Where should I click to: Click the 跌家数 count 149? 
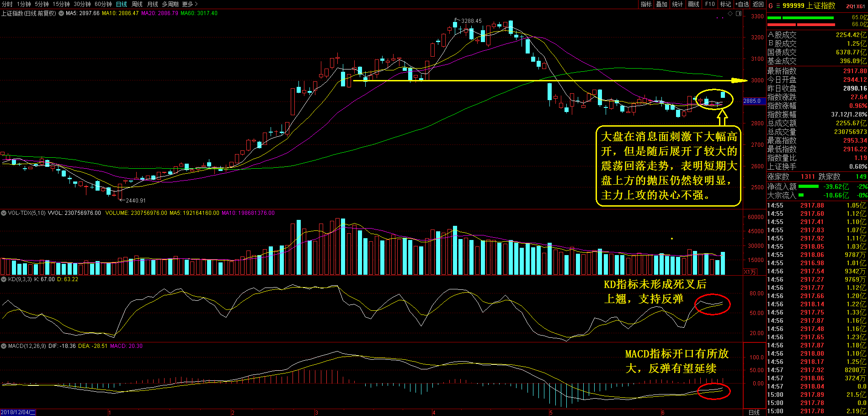coord(861,176)
